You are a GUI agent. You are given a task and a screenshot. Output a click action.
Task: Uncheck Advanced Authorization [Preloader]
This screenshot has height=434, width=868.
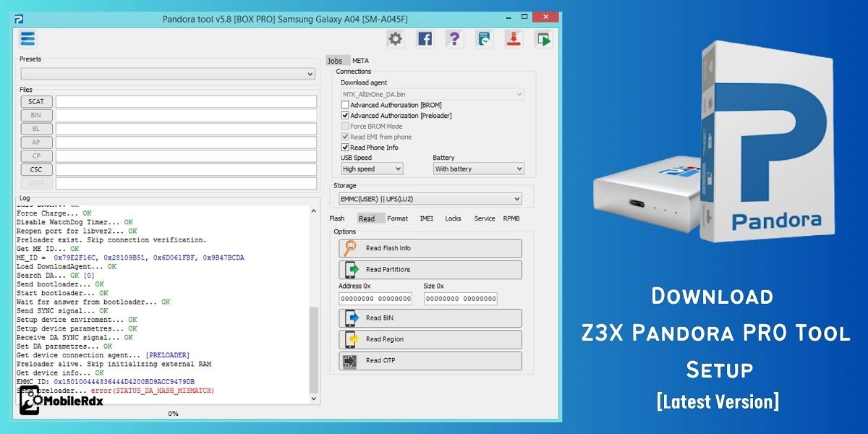coord(344,115)
